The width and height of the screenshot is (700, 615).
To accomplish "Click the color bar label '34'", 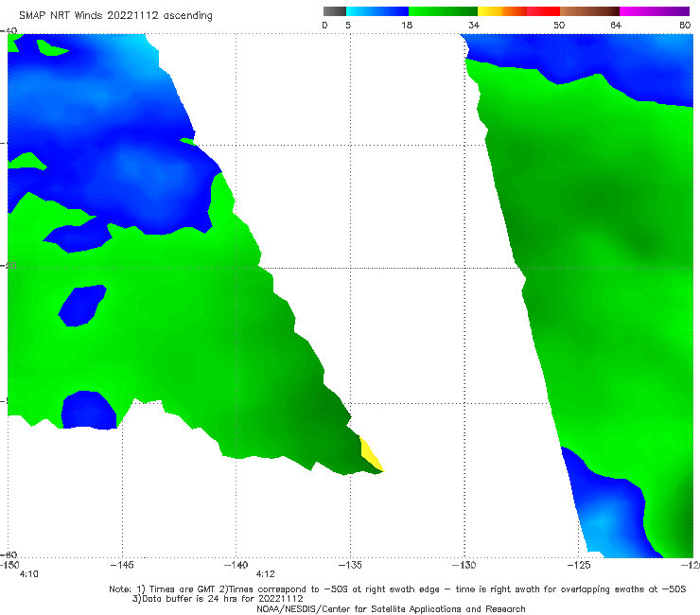I will point(474,25).
